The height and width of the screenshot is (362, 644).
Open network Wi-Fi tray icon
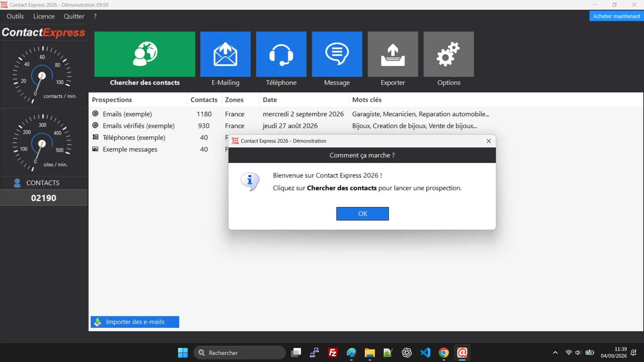coord(568,353)
